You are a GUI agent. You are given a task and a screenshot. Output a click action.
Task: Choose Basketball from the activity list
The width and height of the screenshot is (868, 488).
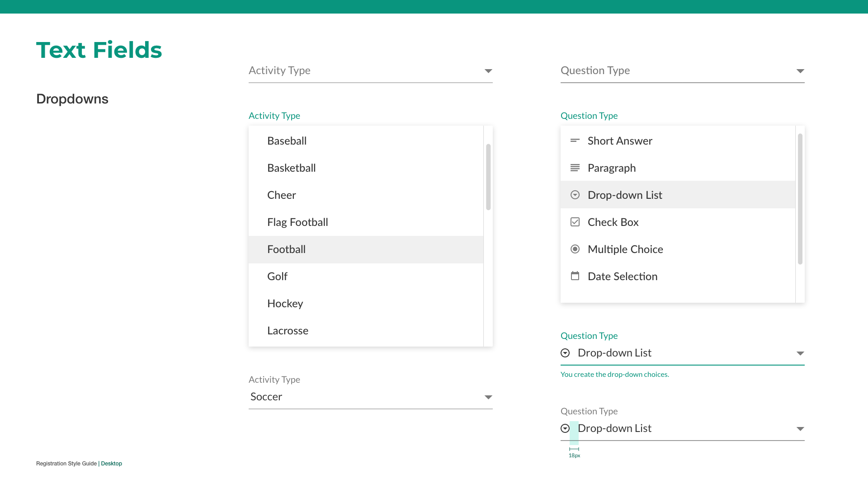point(291,168)
